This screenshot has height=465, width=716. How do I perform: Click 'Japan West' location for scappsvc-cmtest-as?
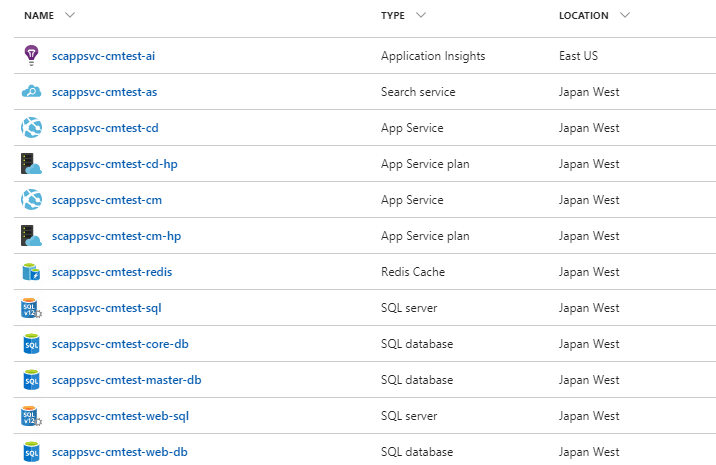click(589, 92)
